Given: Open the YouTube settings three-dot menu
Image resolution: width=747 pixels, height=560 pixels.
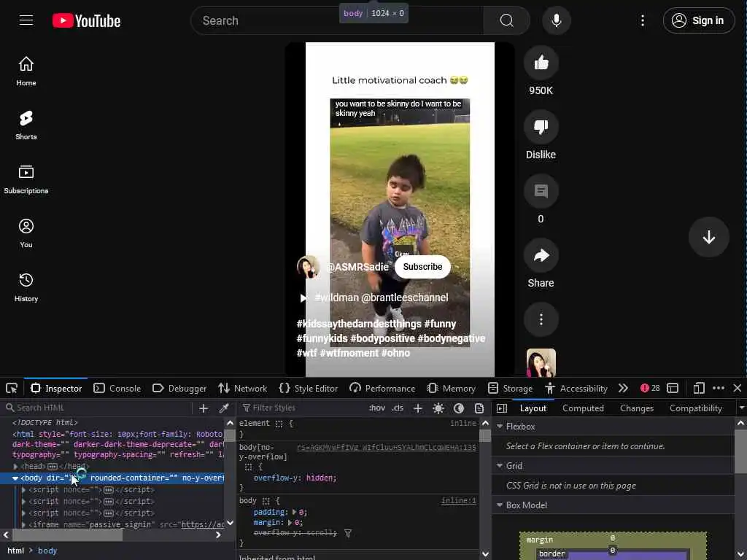Looking at the screenshot, I should (x=642, y=20).
